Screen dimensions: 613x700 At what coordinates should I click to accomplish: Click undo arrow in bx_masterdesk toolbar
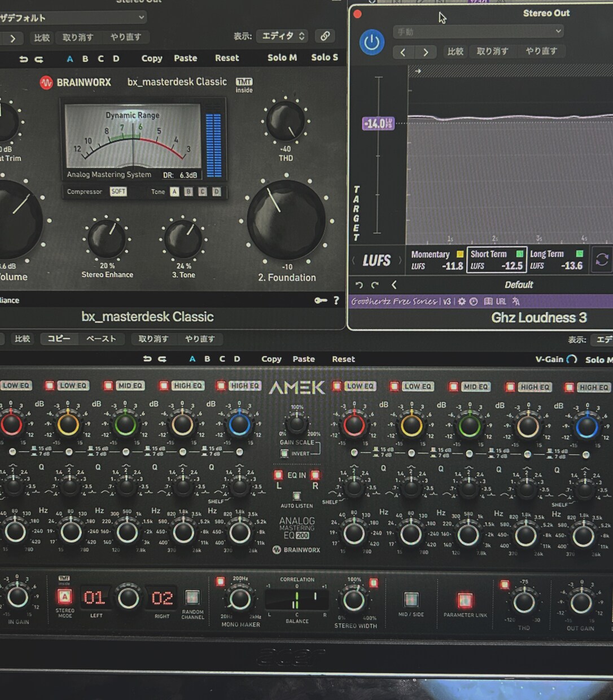[24, 59]
